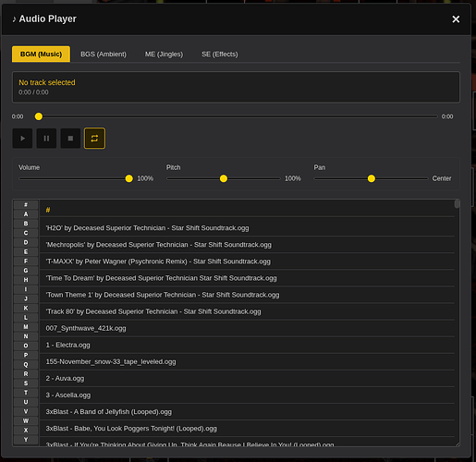The width and height of the screenshot is (476, 462).
Task: Jump to letter P in index
Action: point(26,355)
